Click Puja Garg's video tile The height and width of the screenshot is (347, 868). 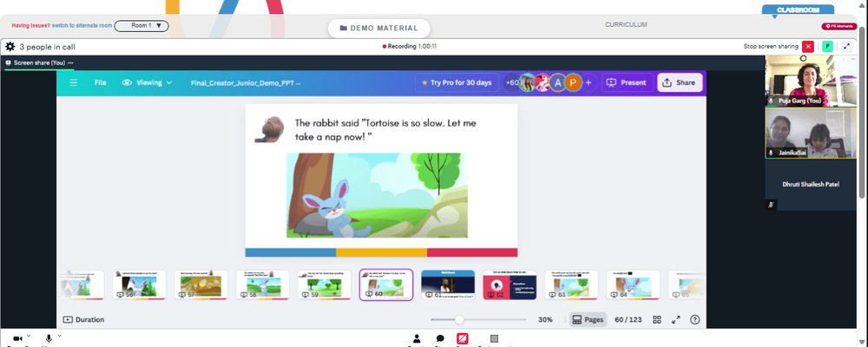[810, 81]
